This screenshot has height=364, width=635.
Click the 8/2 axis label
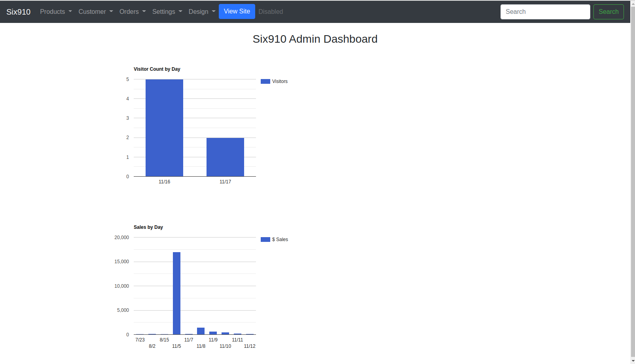coord(152,346)
